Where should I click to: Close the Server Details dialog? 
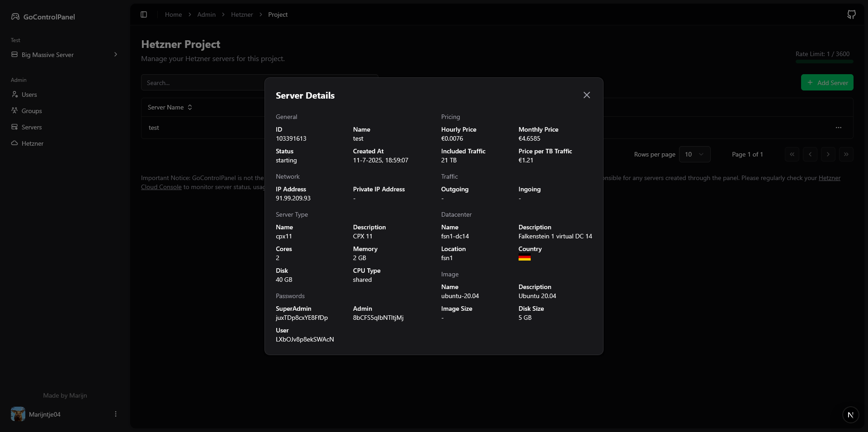pos(586,95)
